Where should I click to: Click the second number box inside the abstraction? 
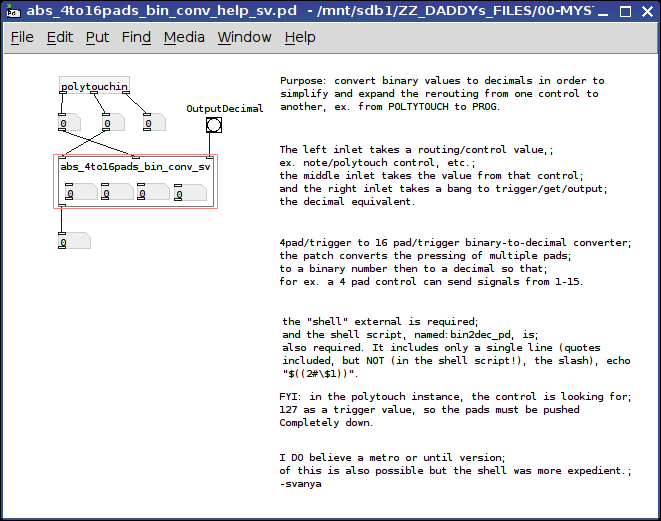coord(118,192)
